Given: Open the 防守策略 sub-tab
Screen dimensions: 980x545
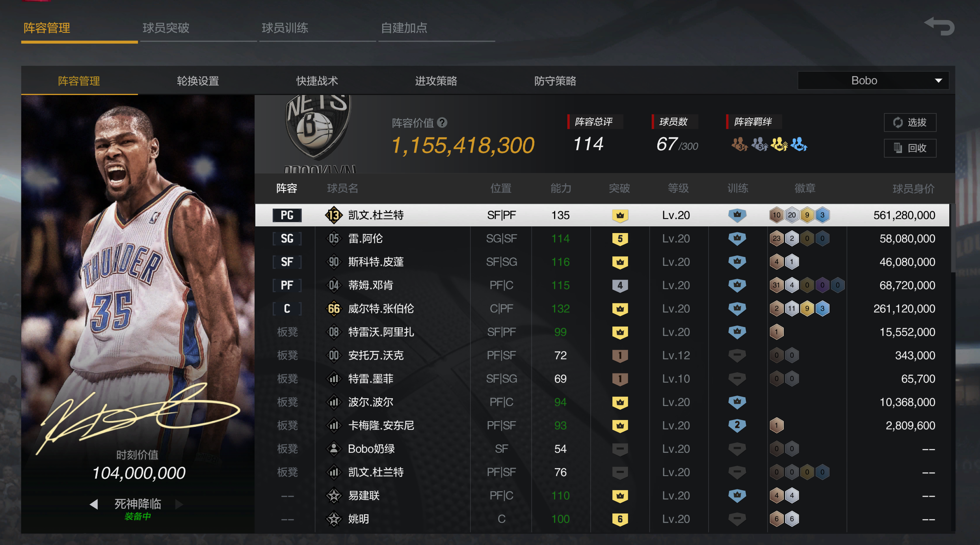Looking at the screenshot, I should click(555, 81).
